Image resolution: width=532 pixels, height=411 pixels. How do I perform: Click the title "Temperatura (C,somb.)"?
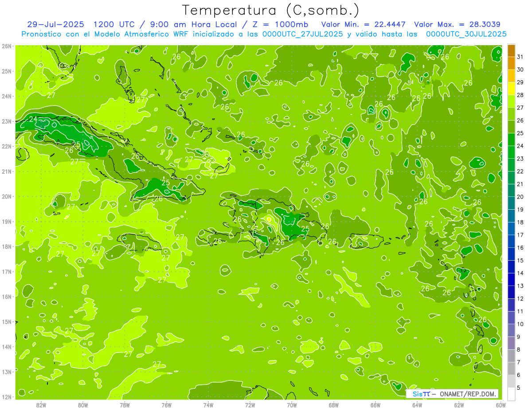click(271, 10)
